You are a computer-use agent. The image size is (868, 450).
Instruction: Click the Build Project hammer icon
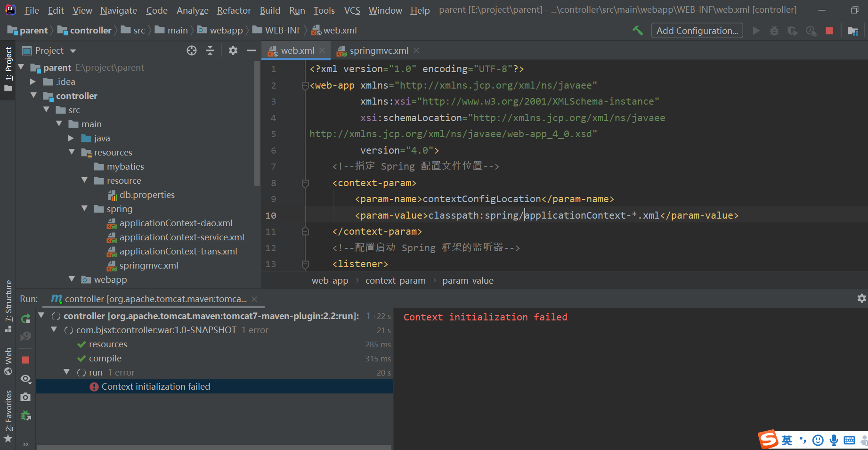[x=638, y=31]
